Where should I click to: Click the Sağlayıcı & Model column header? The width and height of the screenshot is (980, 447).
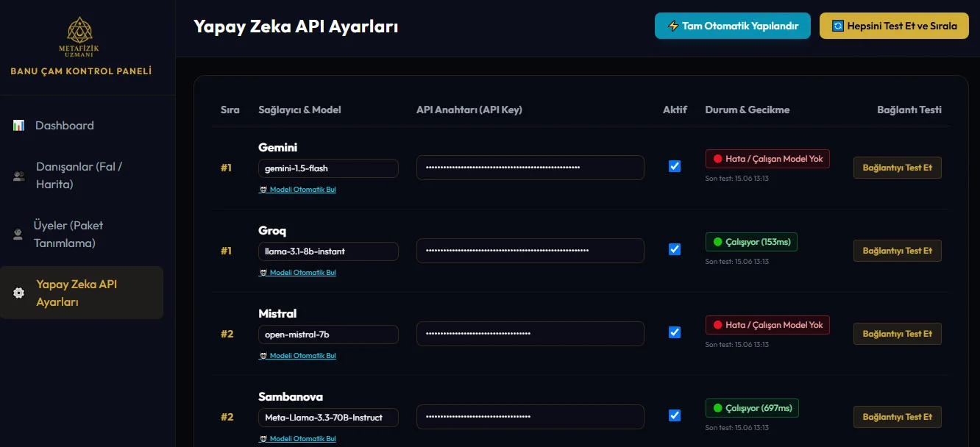(299, 110)
